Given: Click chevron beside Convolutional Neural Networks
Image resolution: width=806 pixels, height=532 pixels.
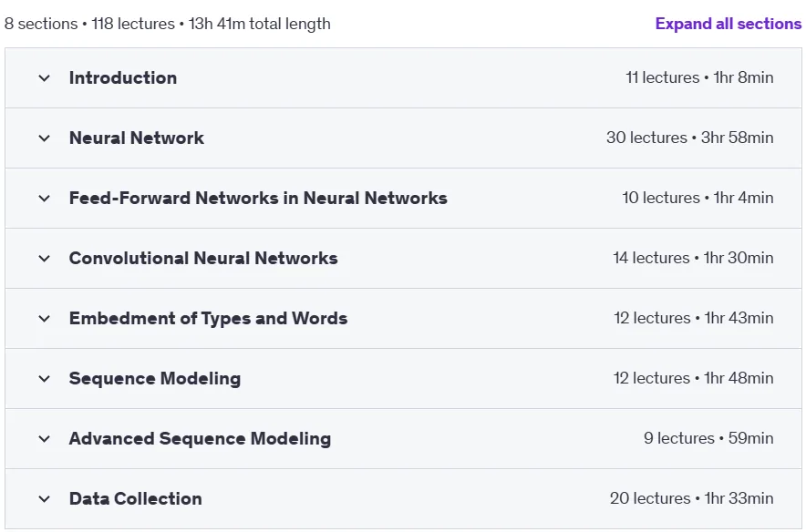Looking at the screenshot, I should point(44,259).
